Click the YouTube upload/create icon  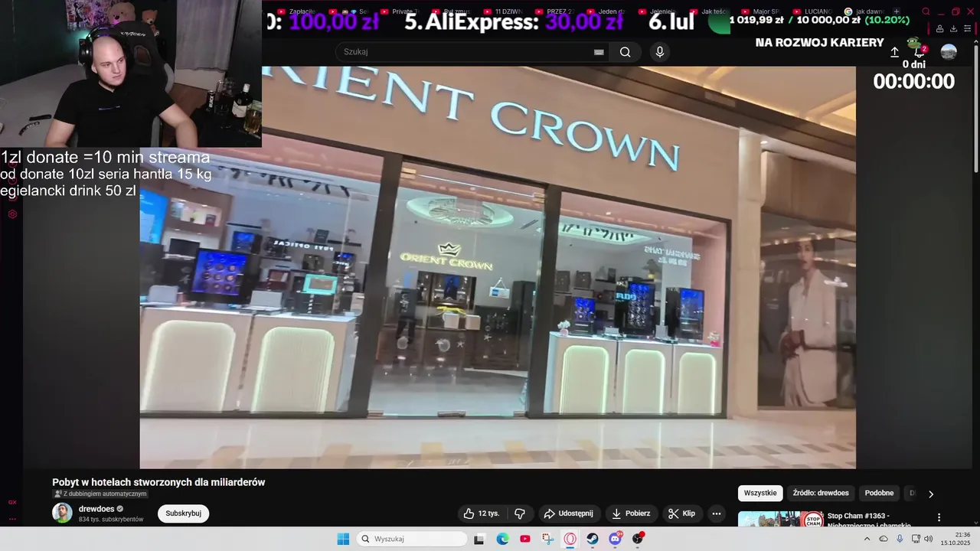(894, 52)
